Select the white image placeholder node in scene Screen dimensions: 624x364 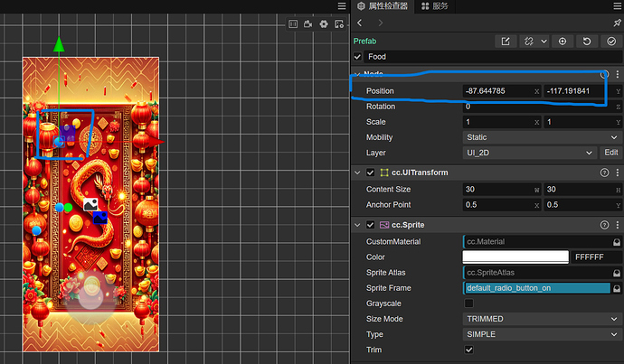point(90,204)
